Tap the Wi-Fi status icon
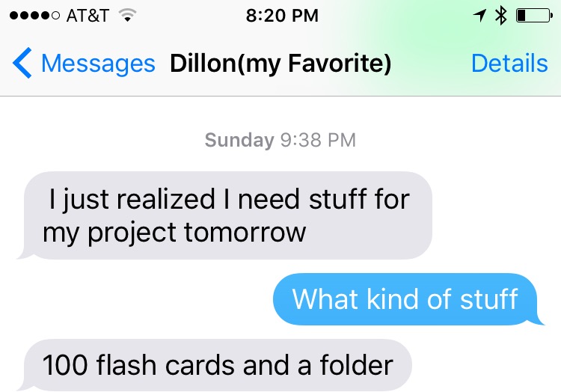561x392 pixels. coord(127,16)
